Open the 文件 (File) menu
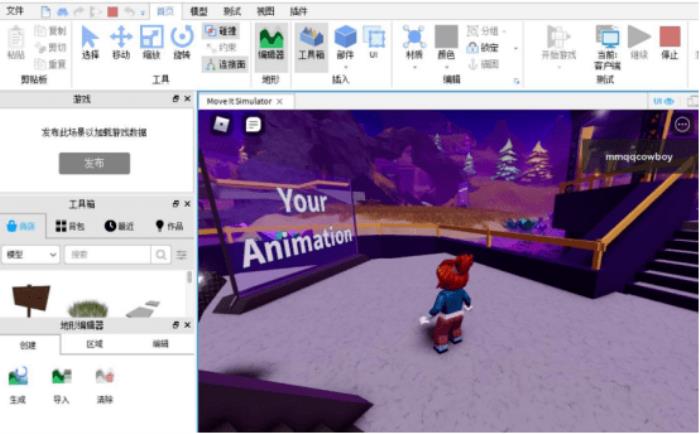The width and height of the screenshot is (700, 434). tap(15, 11)
